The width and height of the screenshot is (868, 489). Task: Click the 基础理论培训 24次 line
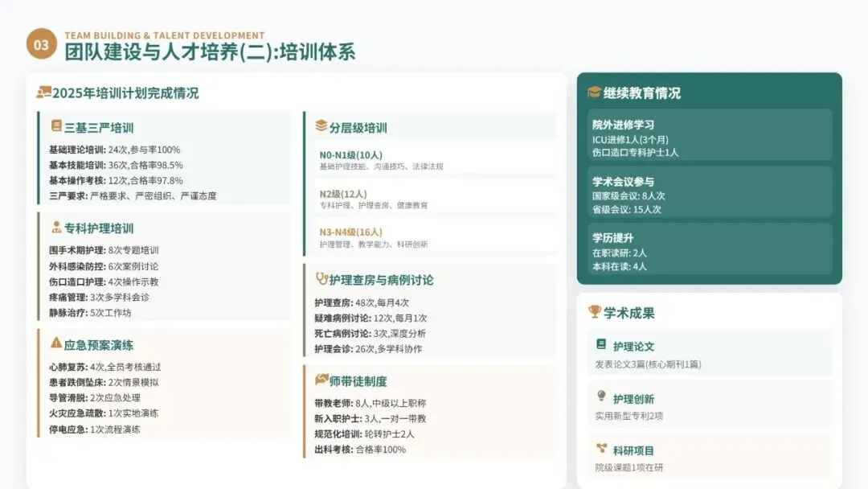tap(115, 150)
